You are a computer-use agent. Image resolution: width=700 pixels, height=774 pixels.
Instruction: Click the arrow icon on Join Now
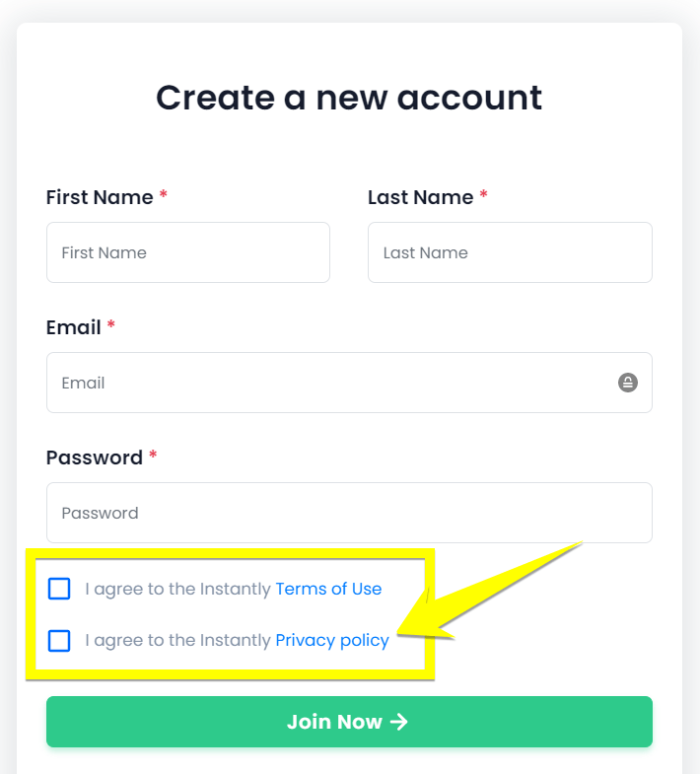coord(398,722)
